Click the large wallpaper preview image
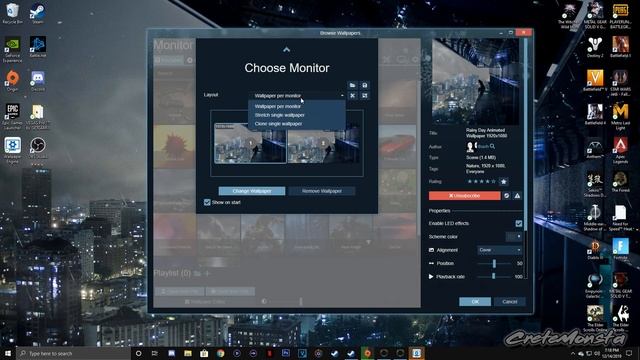 tap(476, 82)
